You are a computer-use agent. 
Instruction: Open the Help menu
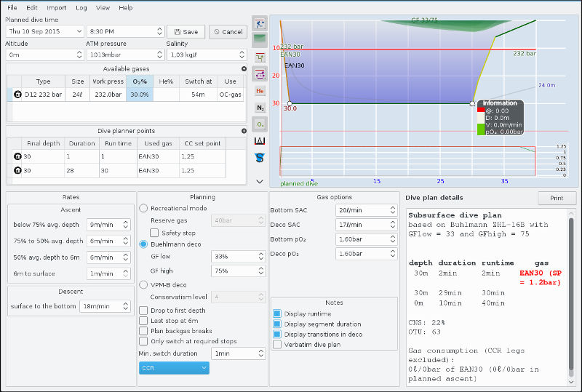125,7
